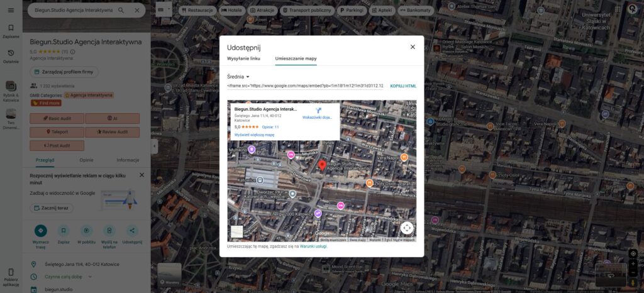Click the my-location button on main map
The image size is (644, 293).
click(633, 253)
